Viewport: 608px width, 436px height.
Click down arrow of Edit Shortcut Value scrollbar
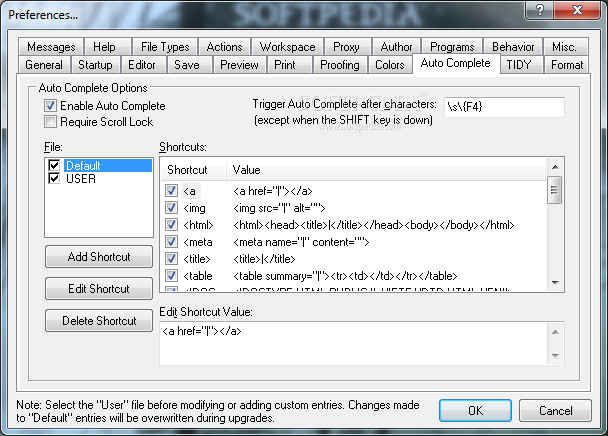pos(555,355)
